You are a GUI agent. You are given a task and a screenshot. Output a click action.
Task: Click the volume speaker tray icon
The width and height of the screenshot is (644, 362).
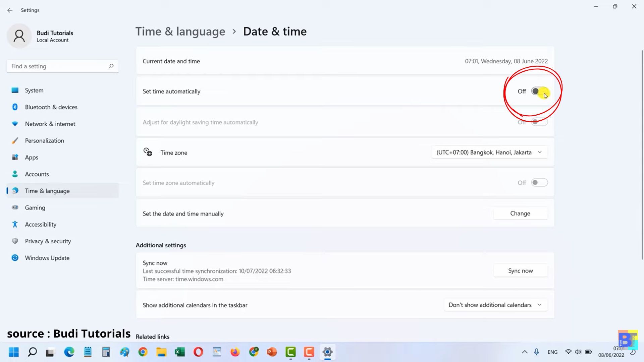pyautogui.click(x=578, y=352)
